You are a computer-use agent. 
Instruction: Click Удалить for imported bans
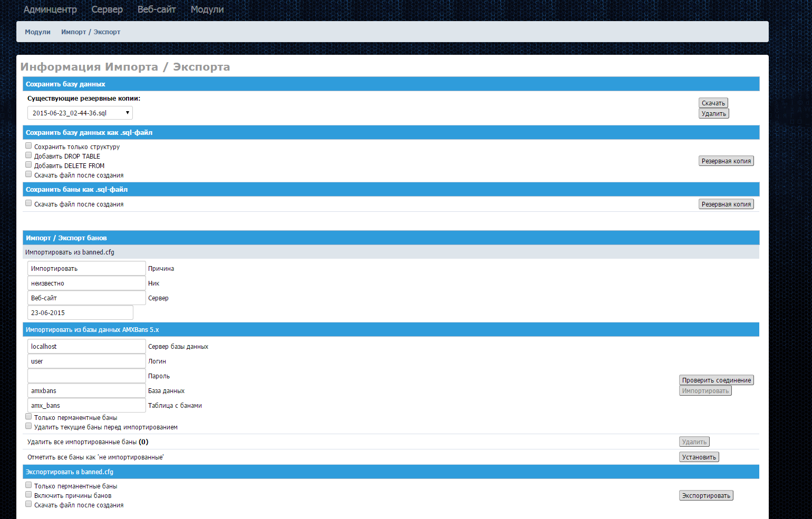694,442
